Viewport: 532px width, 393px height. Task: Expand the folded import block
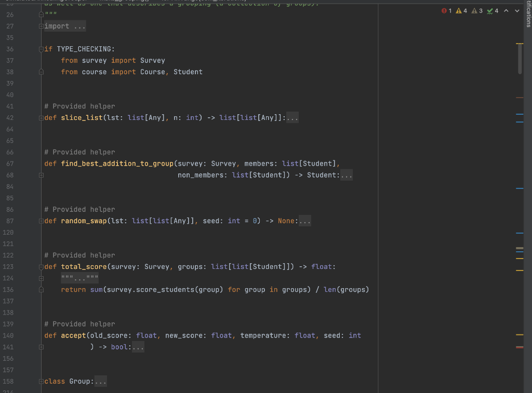coord(41,26)
